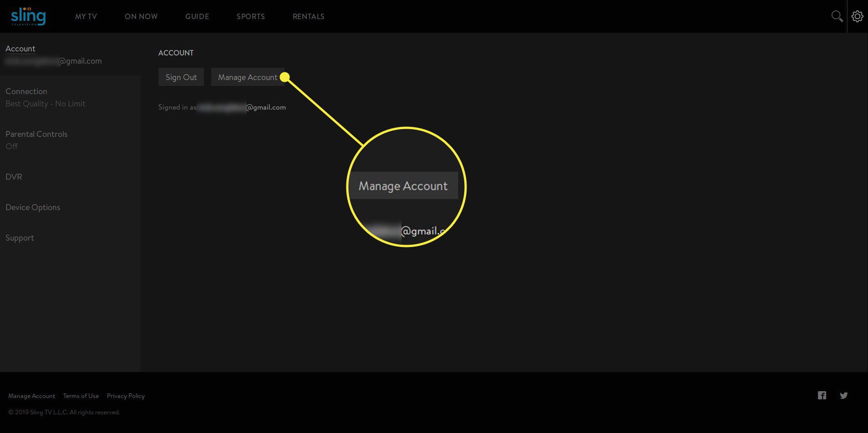868x433 pixels.
Task: Switch to the ON NOW tab
Action: pos(141,16)
